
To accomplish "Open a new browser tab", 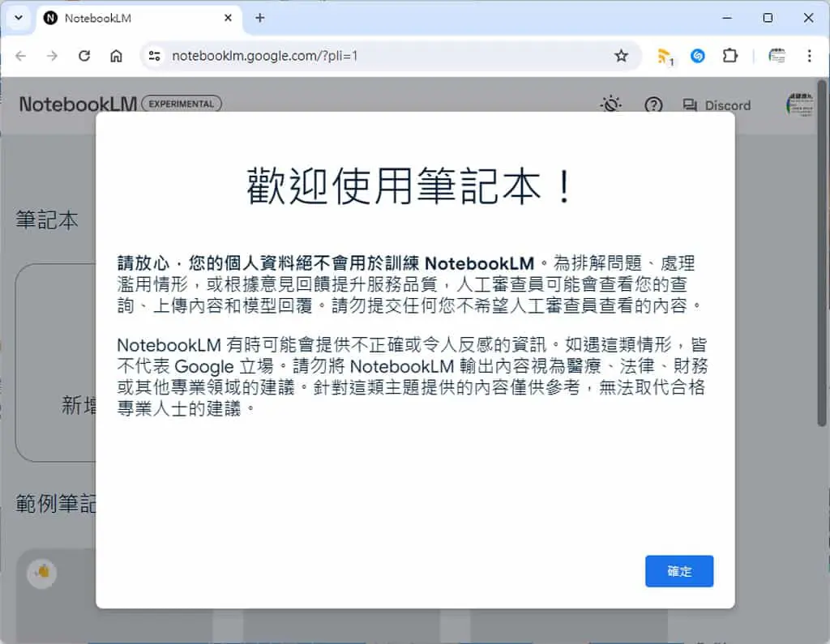I will [259, 18].
